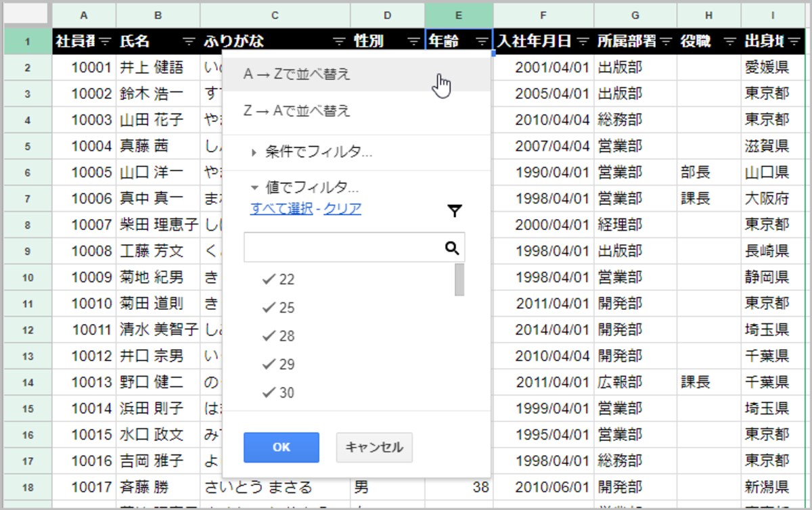The width and height of the screenshot is (812, 510).
Task: Uncheck value 30 in filter list
Action: [279, 392]
